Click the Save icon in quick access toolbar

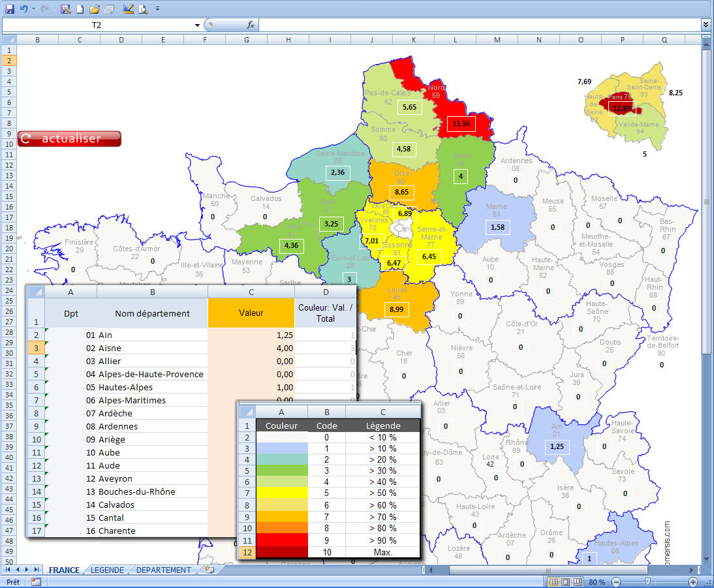pos(9,9)
